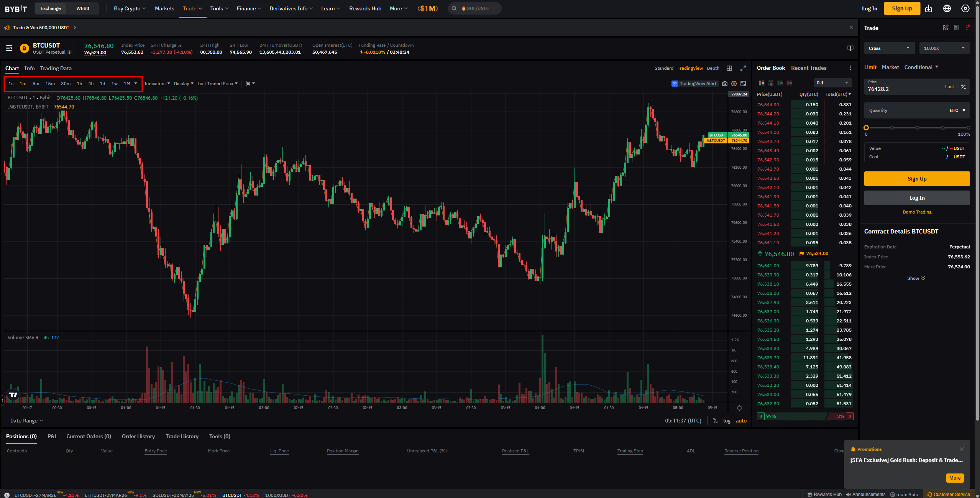Expand the Indicators dropdown

tap(157, 84)
